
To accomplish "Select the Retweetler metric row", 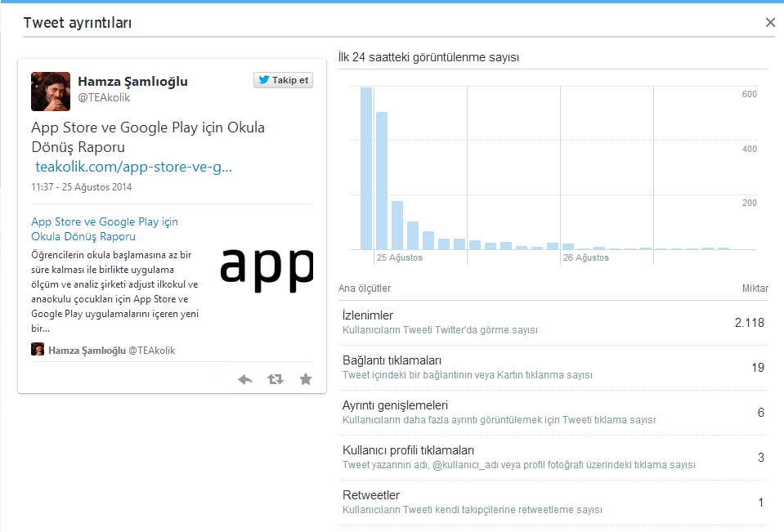I will pyautogui.click(x=553, y=503).
